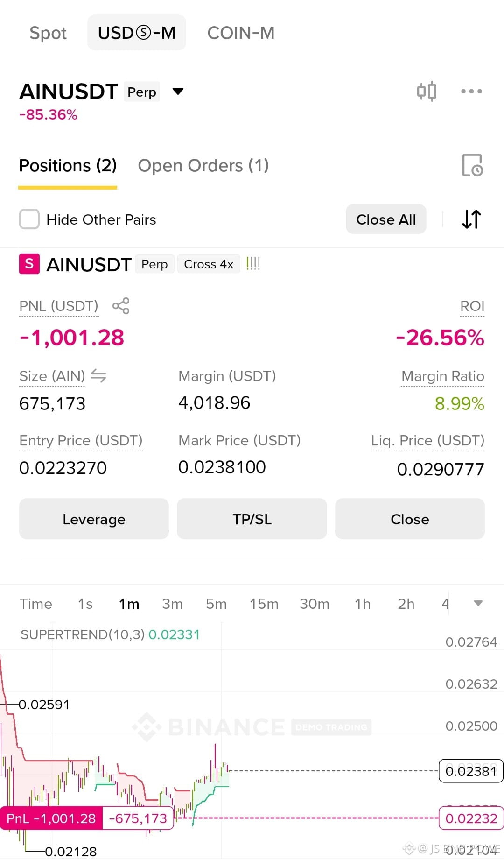Switch size unit with the swap arrows

(x=98, y=375)
